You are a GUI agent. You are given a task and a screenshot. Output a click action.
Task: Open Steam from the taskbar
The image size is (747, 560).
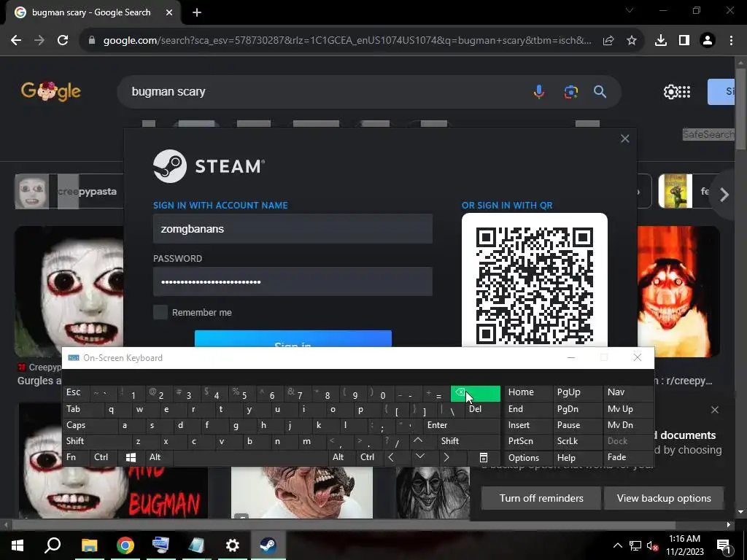(268, 545)
